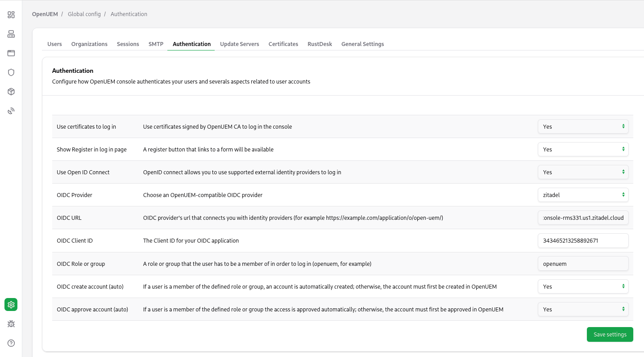This screenshot has height=357, width=644.
Task: Click the Save settings button
Action: click(610, 334)
